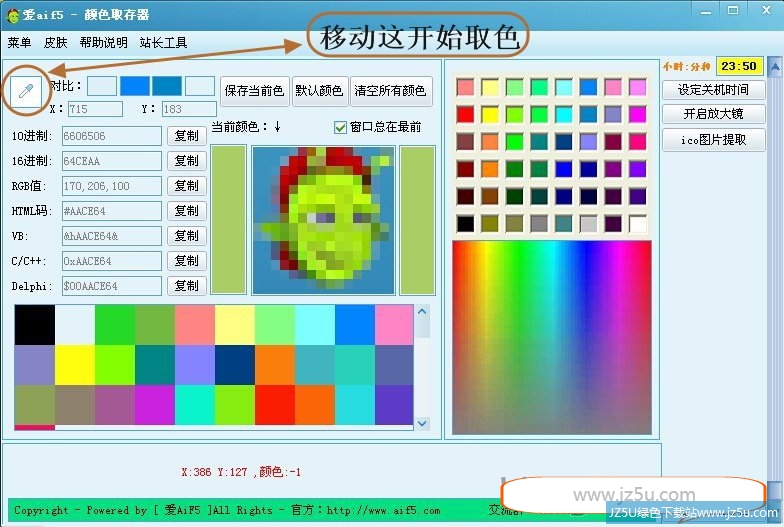Screen dimensions: 784x527
Task: Click the left current-color bar
Action: click(x=229, y=220)
